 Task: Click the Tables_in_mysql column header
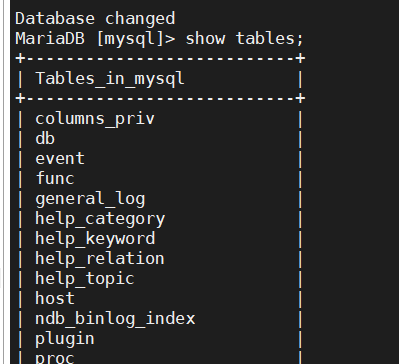pos(110,79)
